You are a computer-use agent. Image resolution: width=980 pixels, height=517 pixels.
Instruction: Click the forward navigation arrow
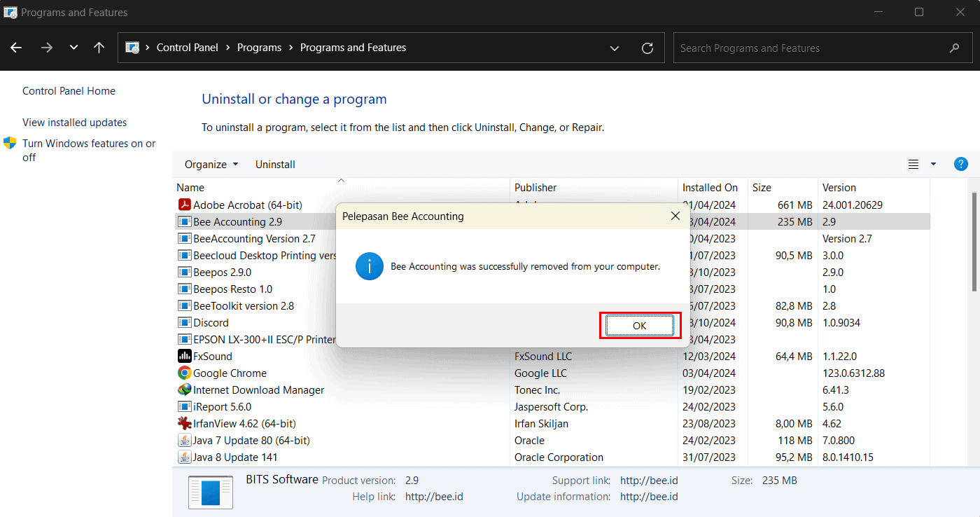47,48
